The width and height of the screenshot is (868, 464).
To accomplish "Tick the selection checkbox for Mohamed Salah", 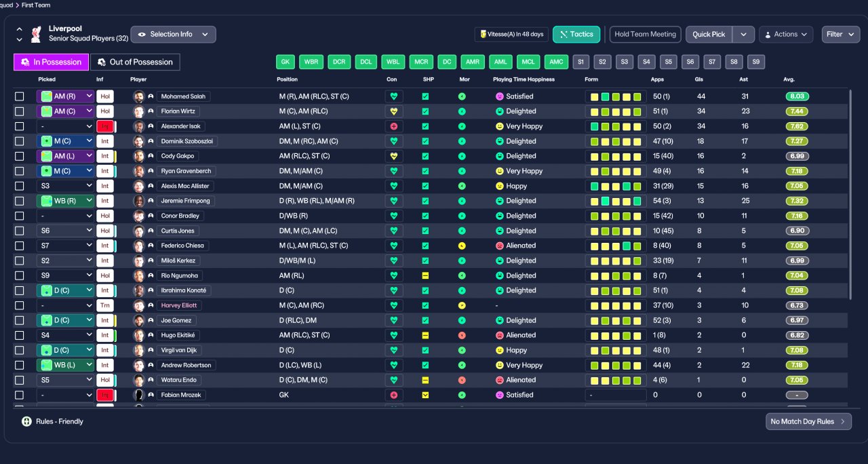I will pos(19,96).
